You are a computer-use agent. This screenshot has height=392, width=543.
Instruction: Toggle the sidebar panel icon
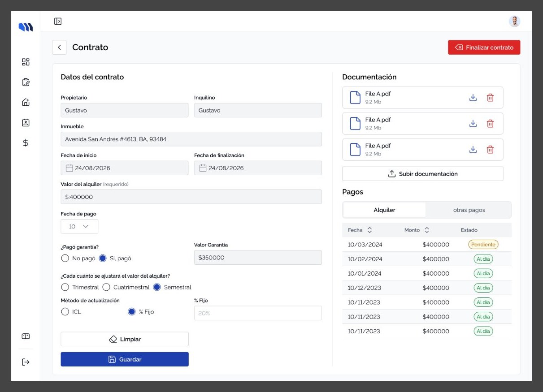tap(58, 21)
